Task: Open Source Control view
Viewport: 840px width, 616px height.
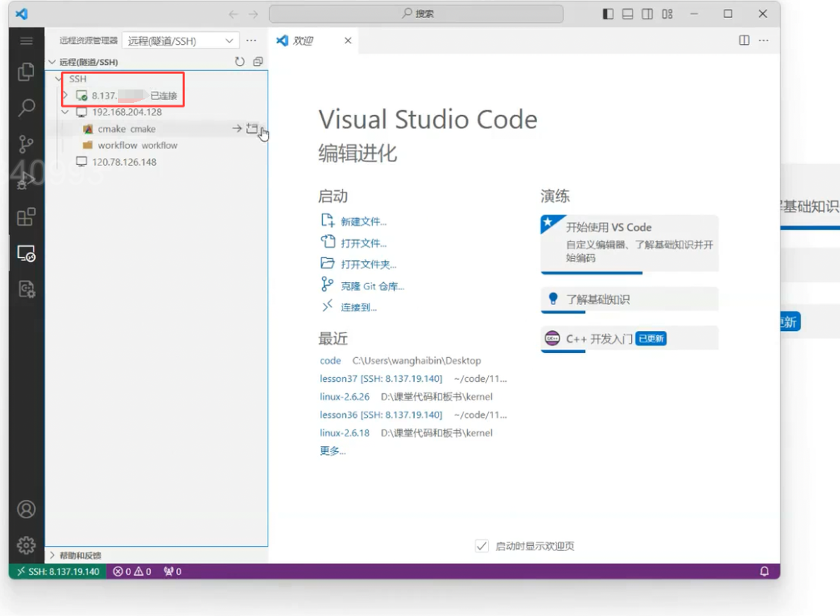Action: (26, 144)
